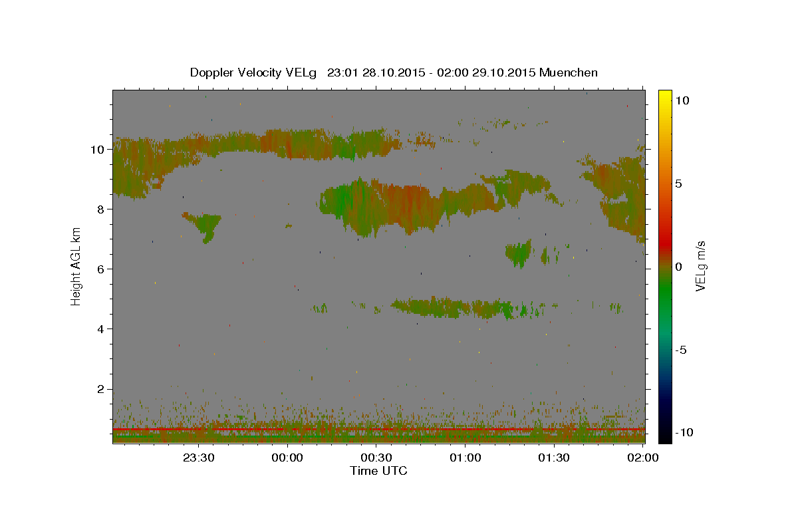
Task: Click the 'VELg m/s' colorbar label
Action: (700, 266)
